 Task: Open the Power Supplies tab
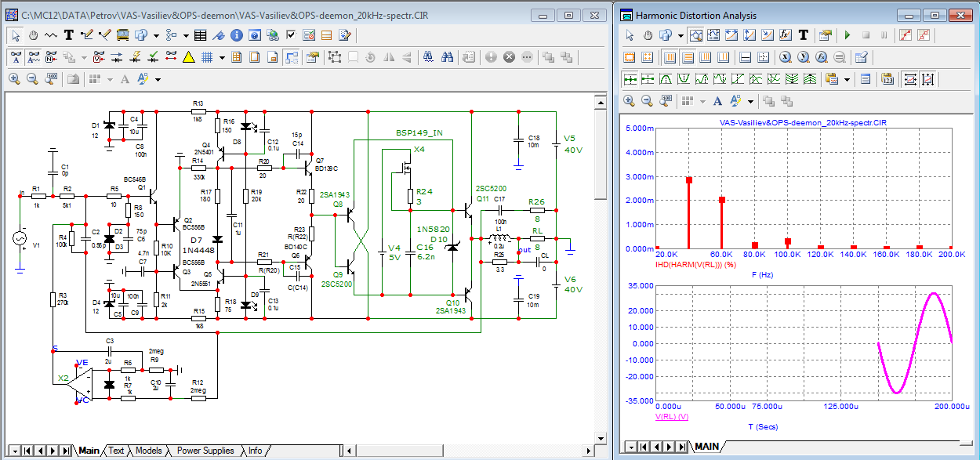tap(205, 451)
